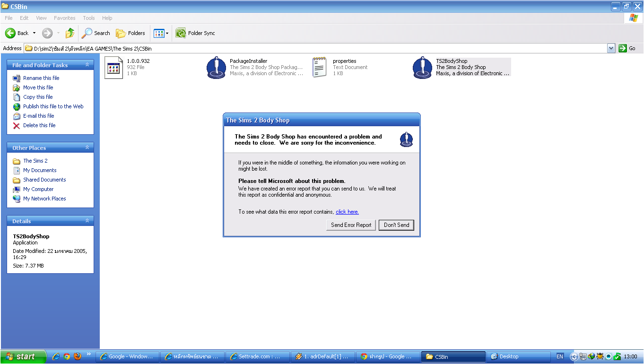Select the 1.0.0.932 file icon
The image size is (644, 364).
click(113, 68)
